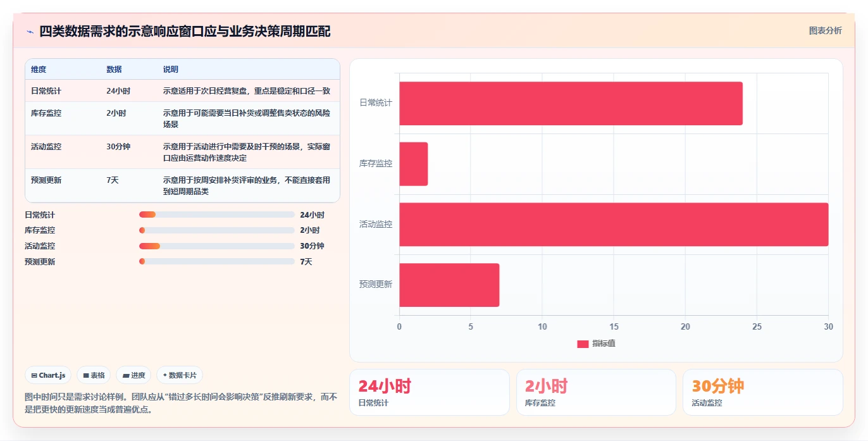The image size is (868, 441).
Task: Select the Chart.js tag chip
Action: click(x=49, y=375)
